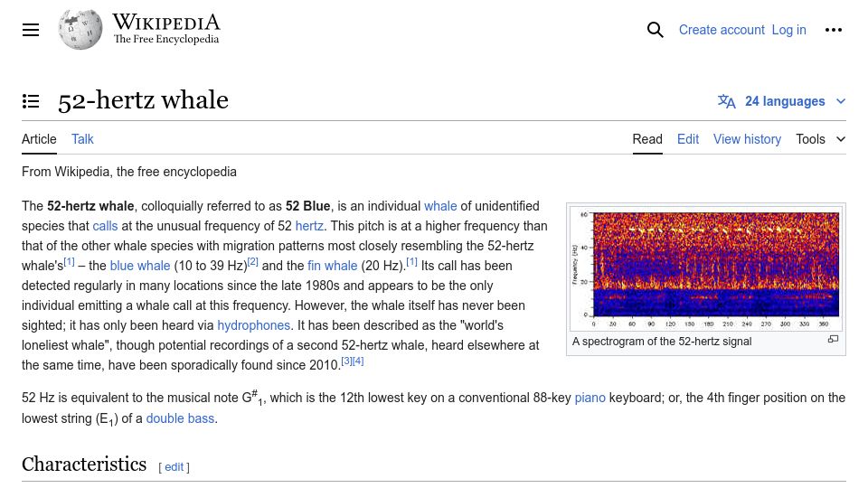Screen dimensions: 868x488
Task: Click citation [2] after 39 Hz
Action: 253,262
